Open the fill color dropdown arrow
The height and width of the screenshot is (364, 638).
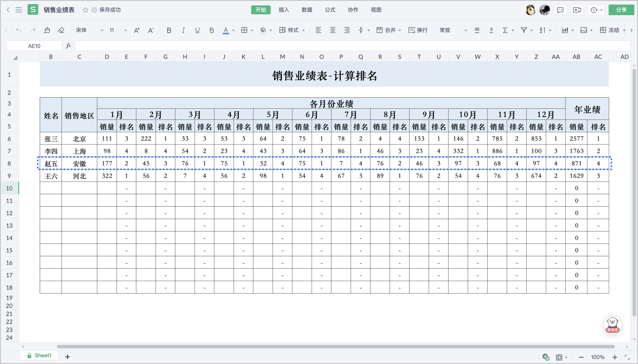[271, 31]
